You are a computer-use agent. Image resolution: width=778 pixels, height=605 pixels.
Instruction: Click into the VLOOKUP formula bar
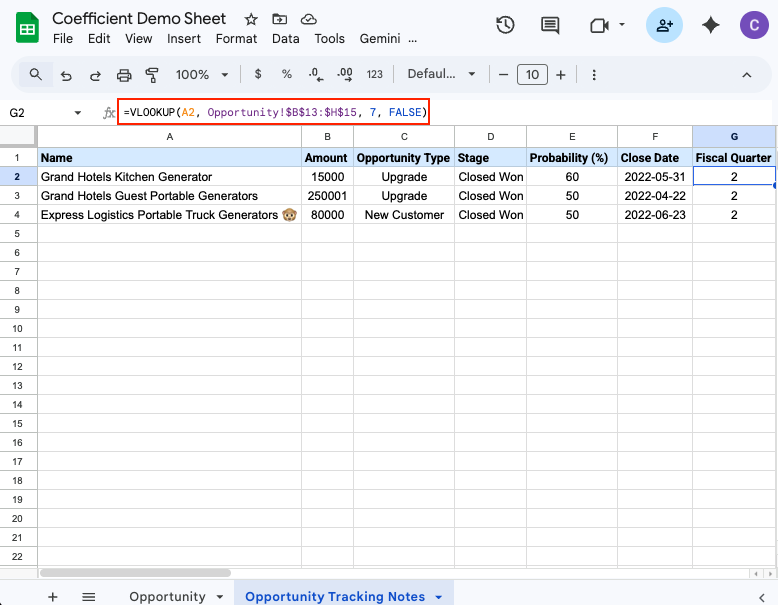click(273, 112)
